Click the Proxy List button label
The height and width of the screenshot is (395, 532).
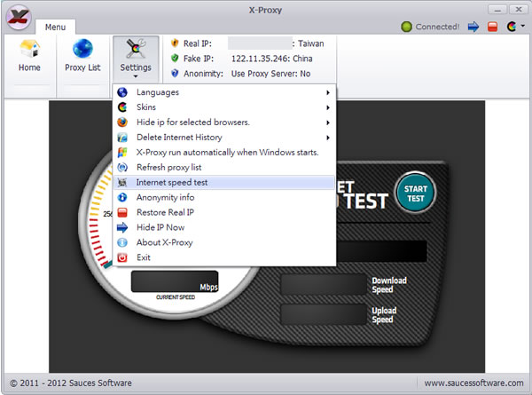pos(82,67)
